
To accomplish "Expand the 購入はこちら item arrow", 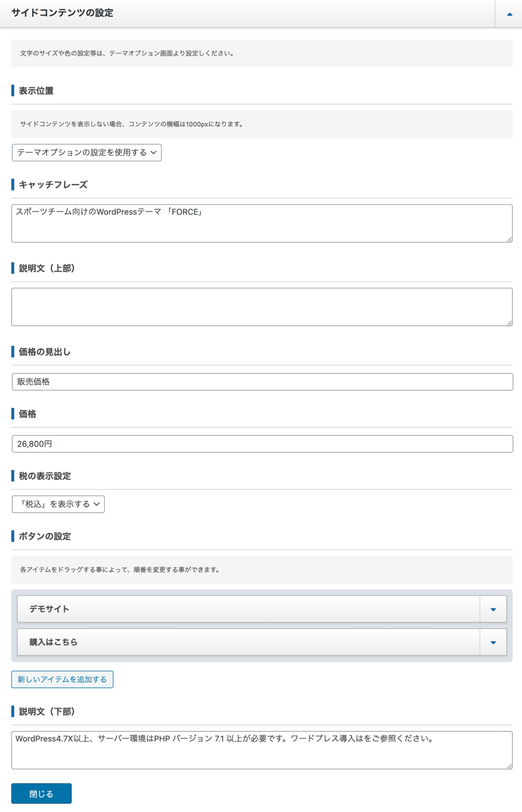I will point(493,642).
